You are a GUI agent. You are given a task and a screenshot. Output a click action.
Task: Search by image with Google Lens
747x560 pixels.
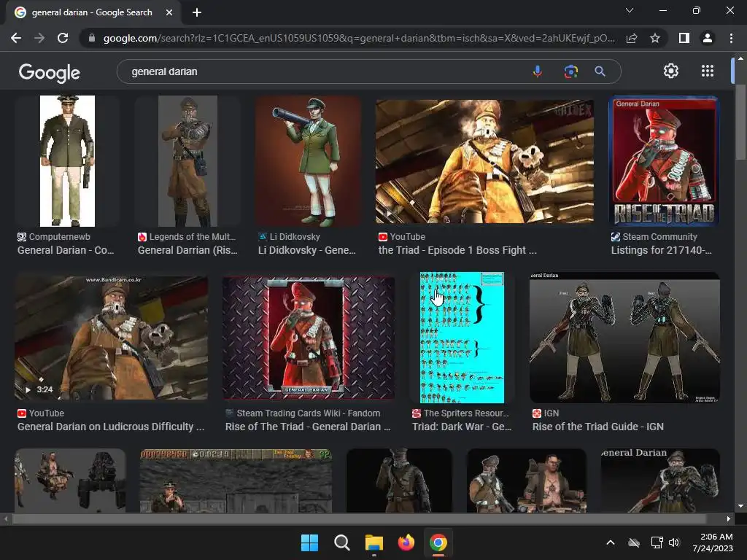click(x=570, y=71)
